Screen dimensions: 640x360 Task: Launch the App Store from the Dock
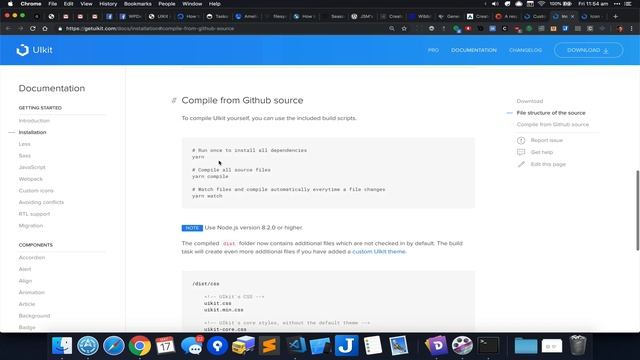88,345
